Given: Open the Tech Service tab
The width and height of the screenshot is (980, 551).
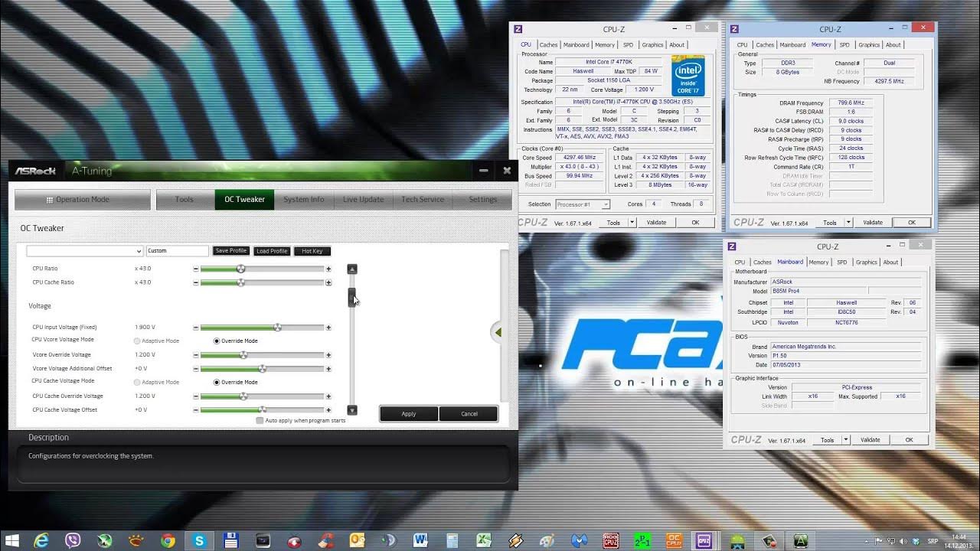Looking at the screenshot, I should pyautogui.click(x=423, y=200).
